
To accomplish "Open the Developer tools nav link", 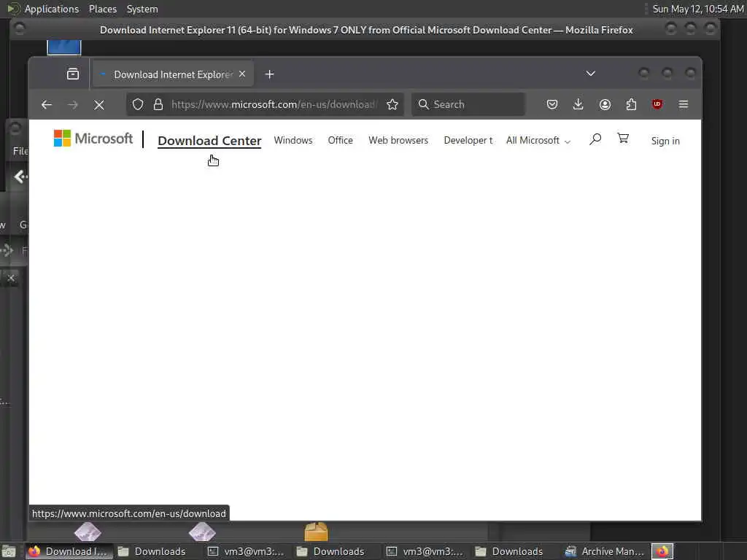I will (468, 141).
